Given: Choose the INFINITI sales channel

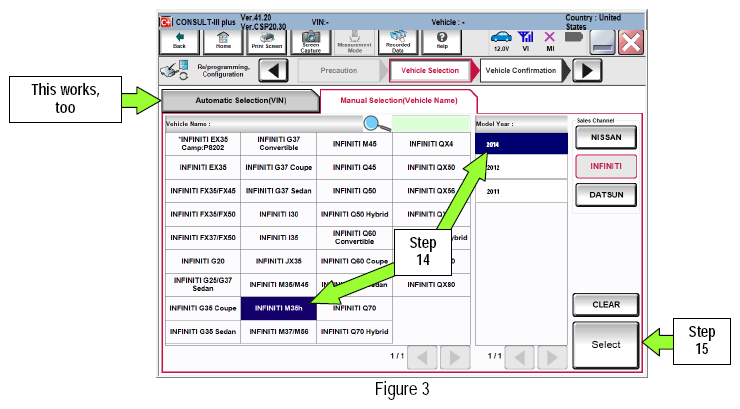Looking at the screenshot, I should coord(606,167).
